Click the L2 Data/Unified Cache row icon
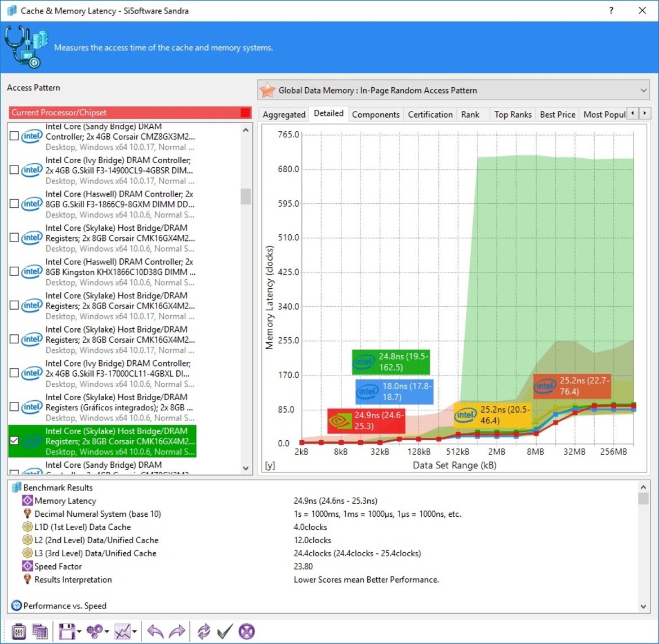 point(28,540)
